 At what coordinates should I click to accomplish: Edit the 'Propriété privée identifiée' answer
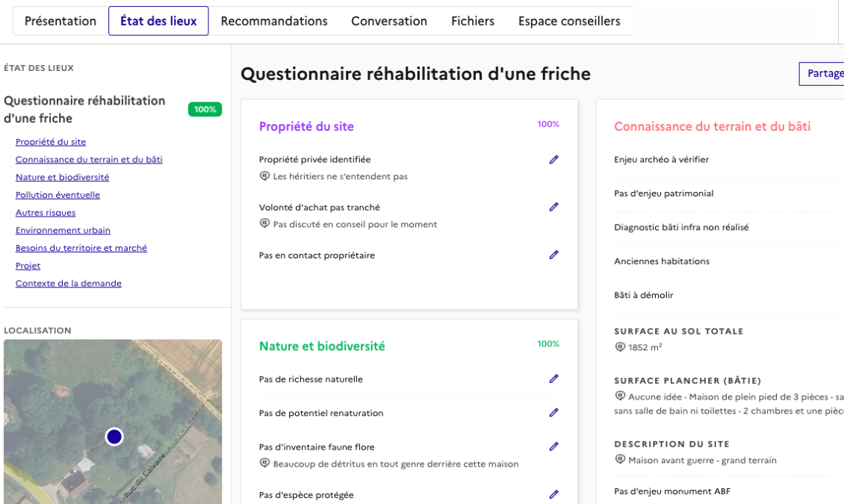(x=553, y=160)
